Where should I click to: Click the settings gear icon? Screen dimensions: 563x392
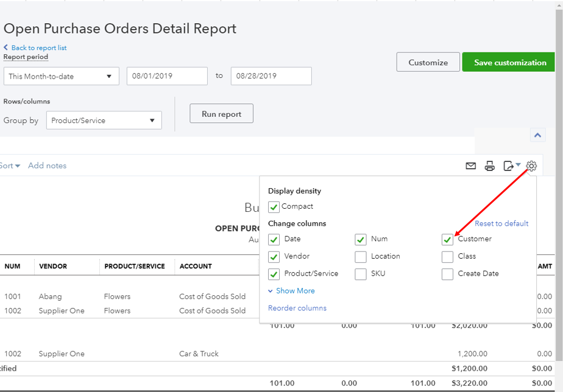point(531,166)
